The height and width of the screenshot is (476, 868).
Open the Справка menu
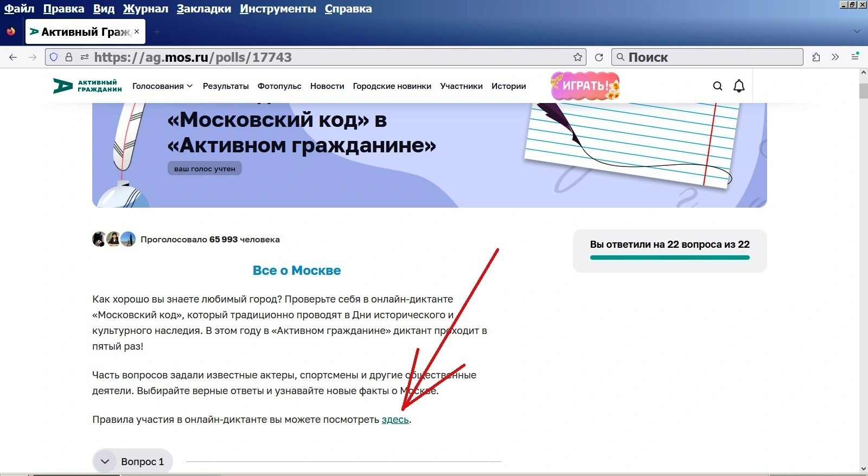click(348, 9)
